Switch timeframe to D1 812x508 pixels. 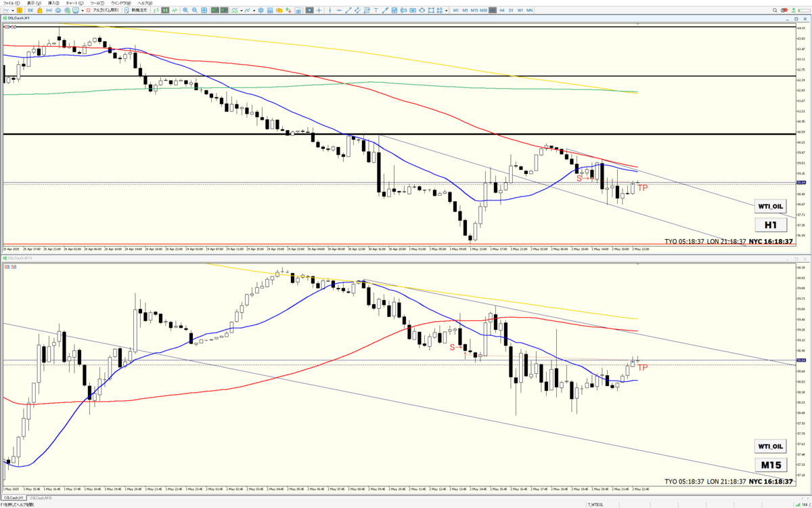click(x=511, y=10)
